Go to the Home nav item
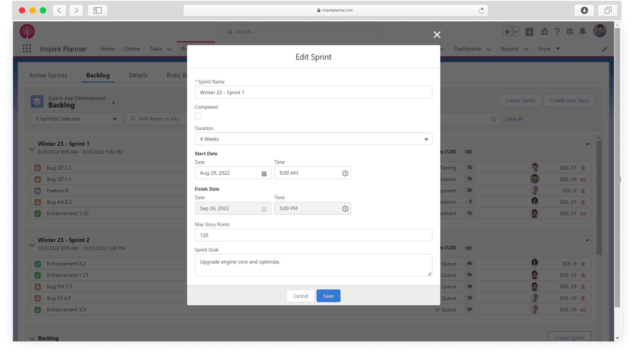 pyautogui.click(x=107, y=49)
